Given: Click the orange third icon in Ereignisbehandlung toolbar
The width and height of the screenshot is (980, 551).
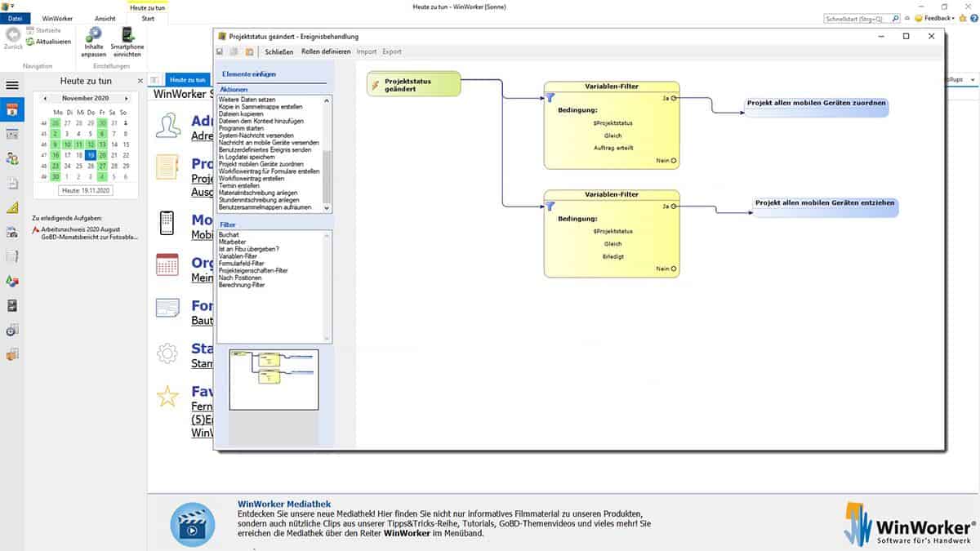Looking at the screenshot, I should coord(249,51).
